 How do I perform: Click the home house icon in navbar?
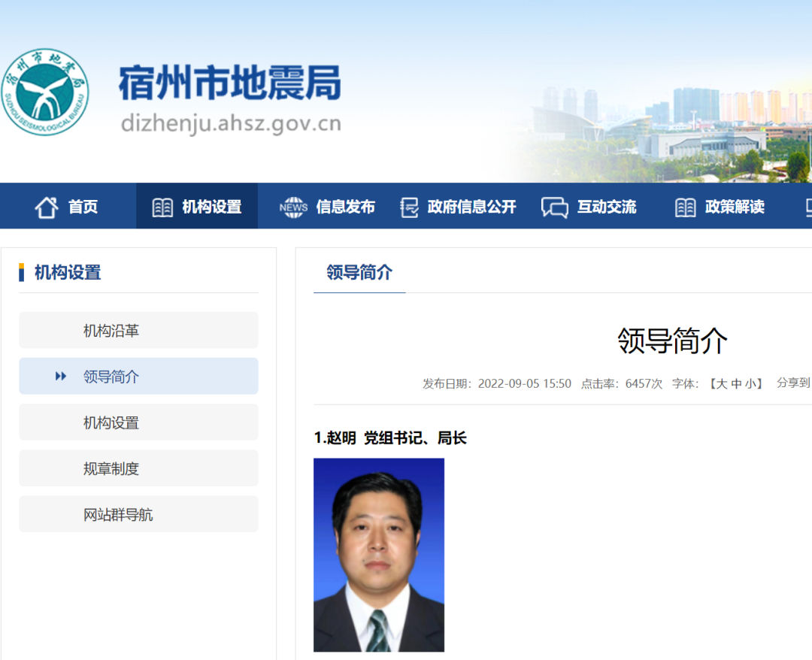[x=47, y=207]
